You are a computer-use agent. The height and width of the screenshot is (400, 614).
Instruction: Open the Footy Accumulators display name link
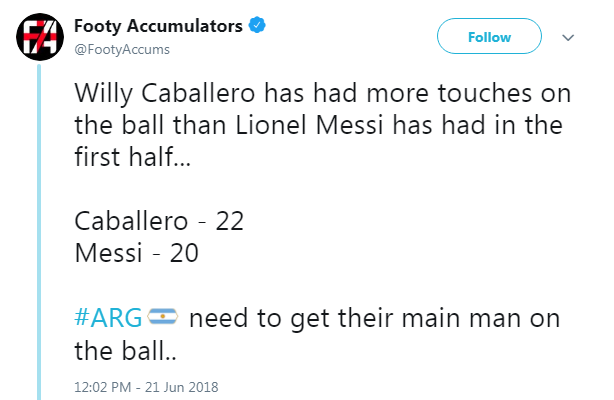[158, 27]
